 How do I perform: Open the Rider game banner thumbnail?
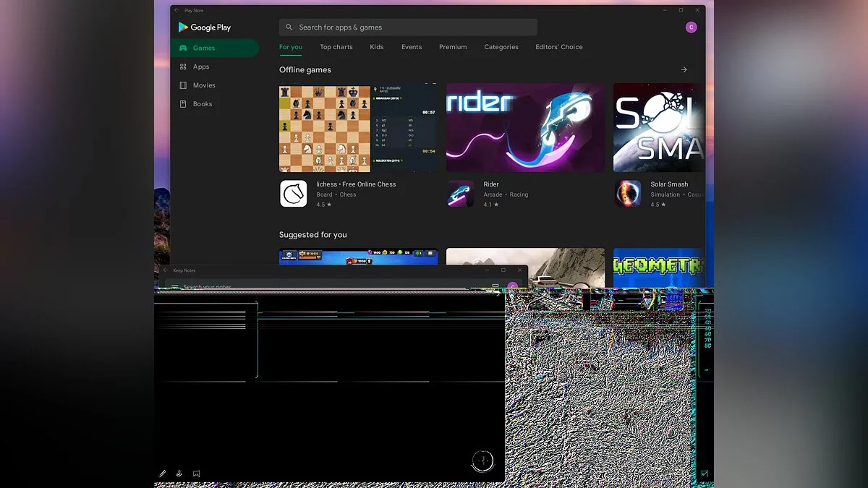525,127
